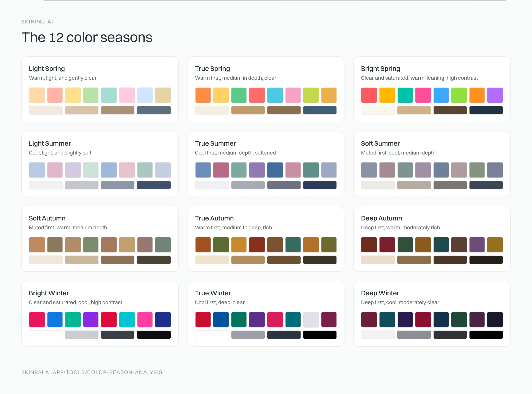The height and width of the screenshot is (394, 532).
Task: Select the orange first swatch in True Spring
Action: tap(203, 95)
